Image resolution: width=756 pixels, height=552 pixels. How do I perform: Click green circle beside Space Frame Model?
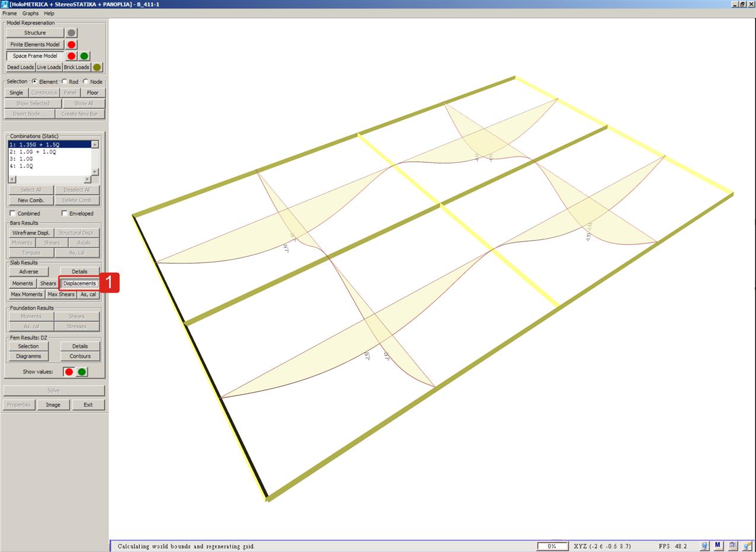tap(85, 56)
